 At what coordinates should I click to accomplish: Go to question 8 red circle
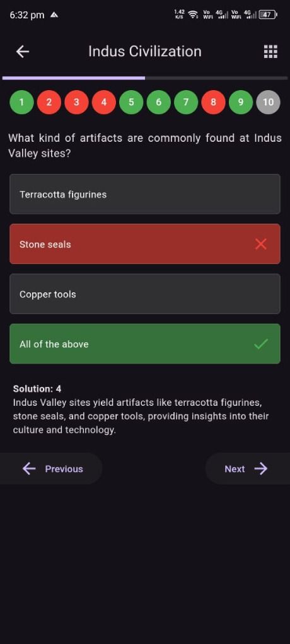(213, 102)
